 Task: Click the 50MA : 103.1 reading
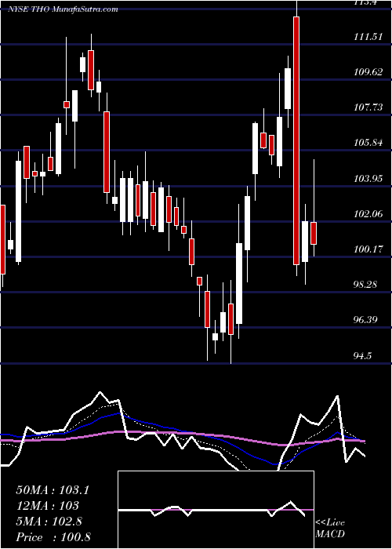(53, 490)
